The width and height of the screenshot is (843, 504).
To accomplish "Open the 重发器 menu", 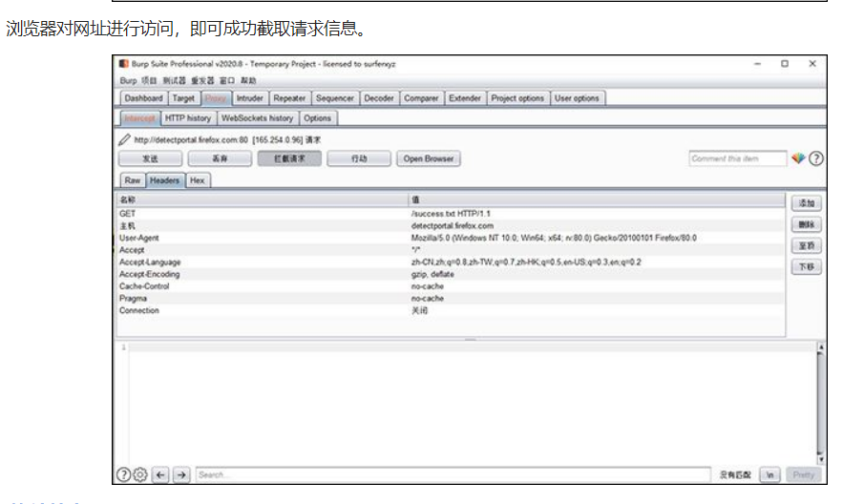I will [x=202, y=80].
